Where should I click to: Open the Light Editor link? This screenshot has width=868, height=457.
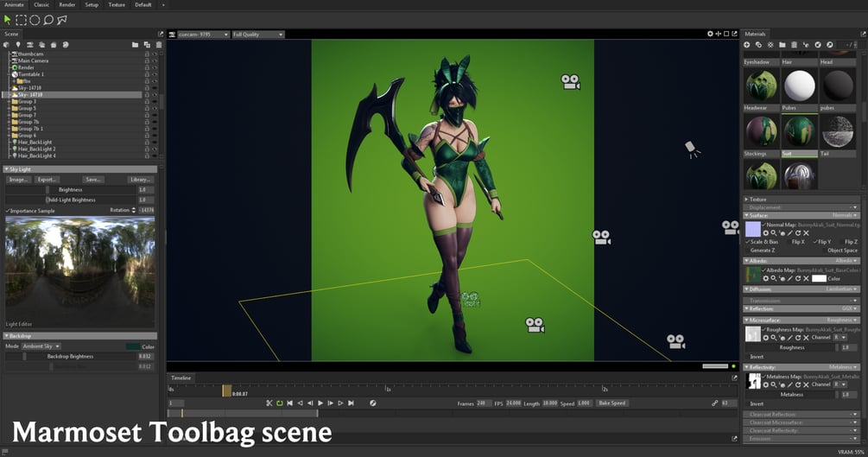19,324
